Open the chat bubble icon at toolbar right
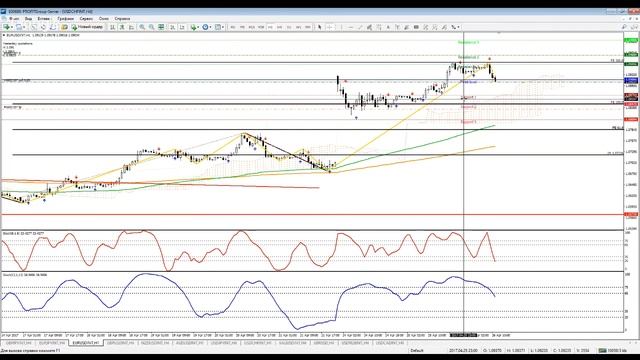The image size is (640, 360). pyautogui.click(x=633, y=27)
